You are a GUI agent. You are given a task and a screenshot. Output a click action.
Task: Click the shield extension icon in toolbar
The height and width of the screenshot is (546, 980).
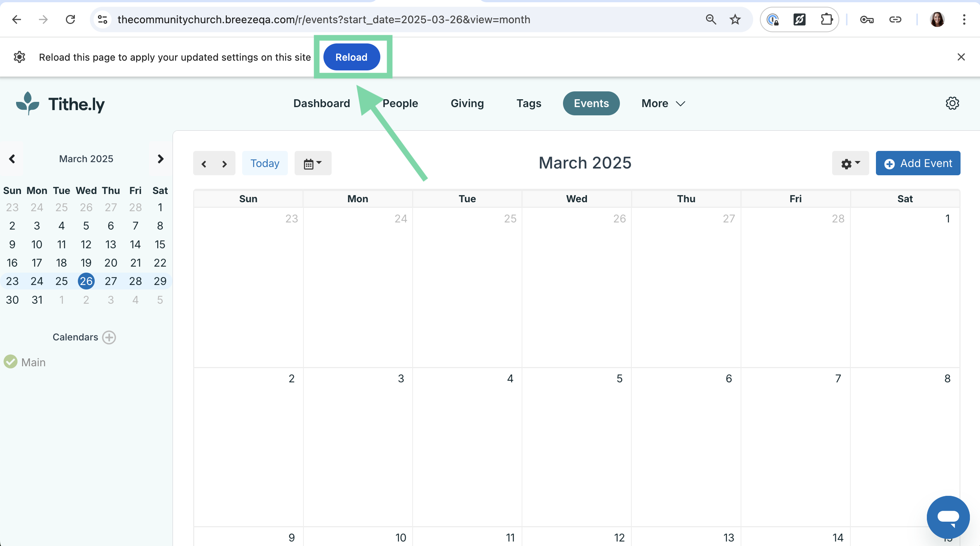[x=773, y=19]
